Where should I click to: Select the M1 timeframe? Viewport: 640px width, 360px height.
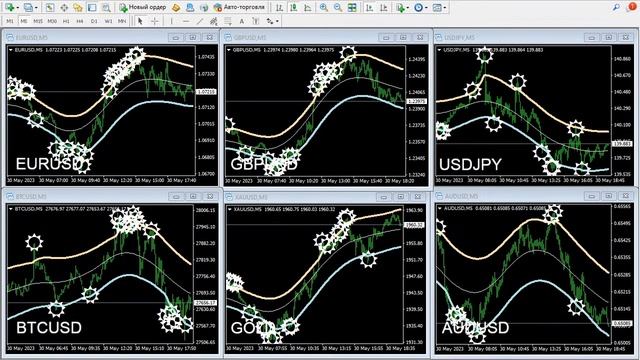[10, 21]
